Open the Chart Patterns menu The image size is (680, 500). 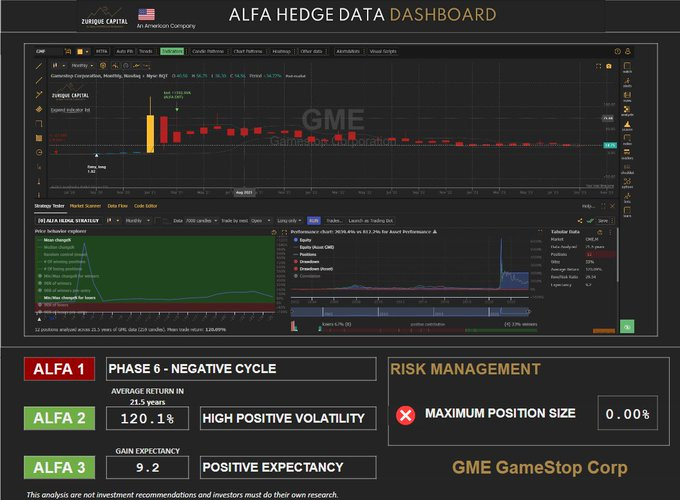coord(248,51)
